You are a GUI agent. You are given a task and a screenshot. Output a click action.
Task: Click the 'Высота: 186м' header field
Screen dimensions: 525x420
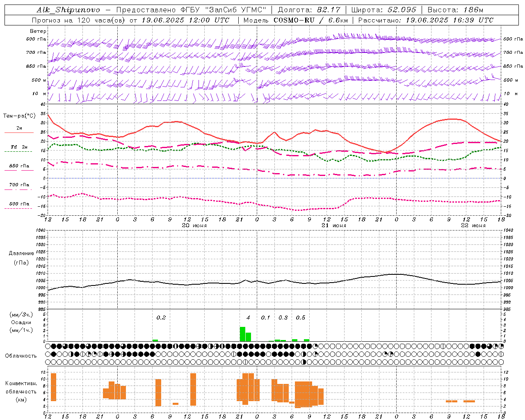tap(456, 10)
